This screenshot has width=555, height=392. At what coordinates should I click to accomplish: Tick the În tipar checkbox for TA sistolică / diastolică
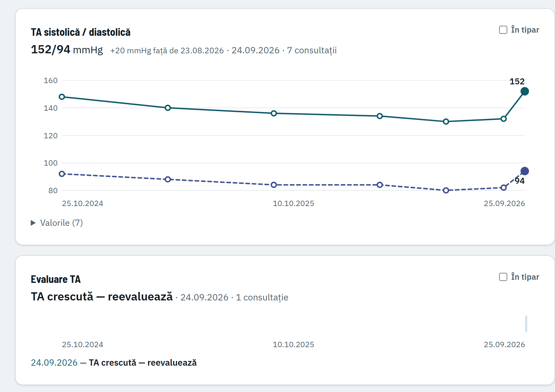coord(503,30)
